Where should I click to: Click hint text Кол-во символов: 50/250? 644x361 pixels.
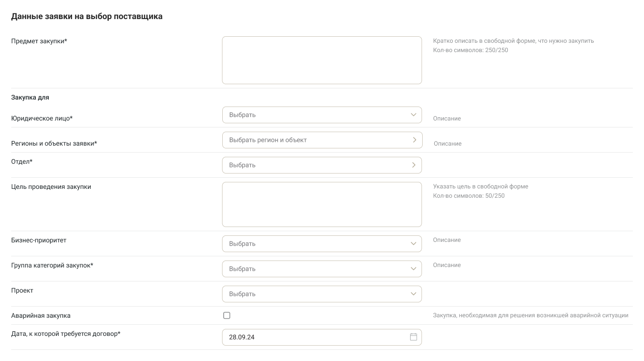(x=469, y=195)
